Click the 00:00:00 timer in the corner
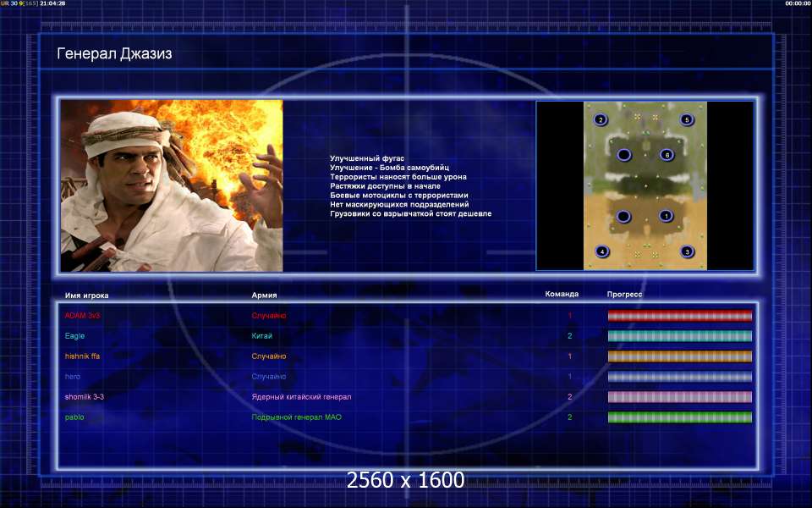 pyautogui.click(x=798, y=3)
